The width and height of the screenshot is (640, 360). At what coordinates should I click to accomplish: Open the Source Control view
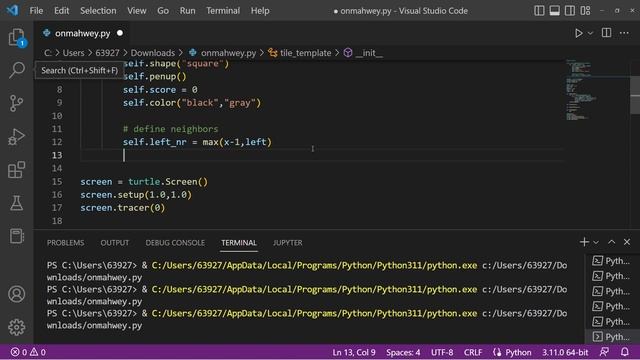click(16, 103)
